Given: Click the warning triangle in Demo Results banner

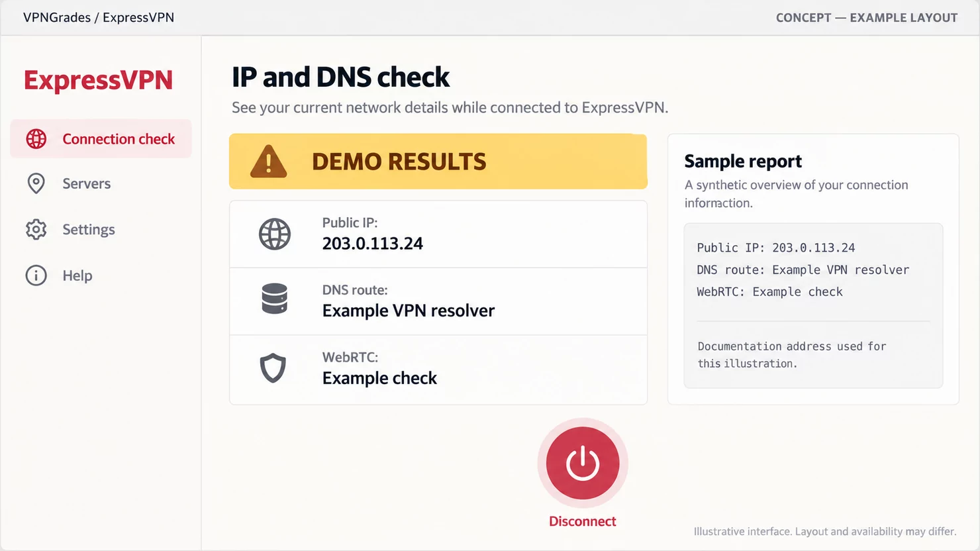Looking at the screenshot, I should point(268,162).
